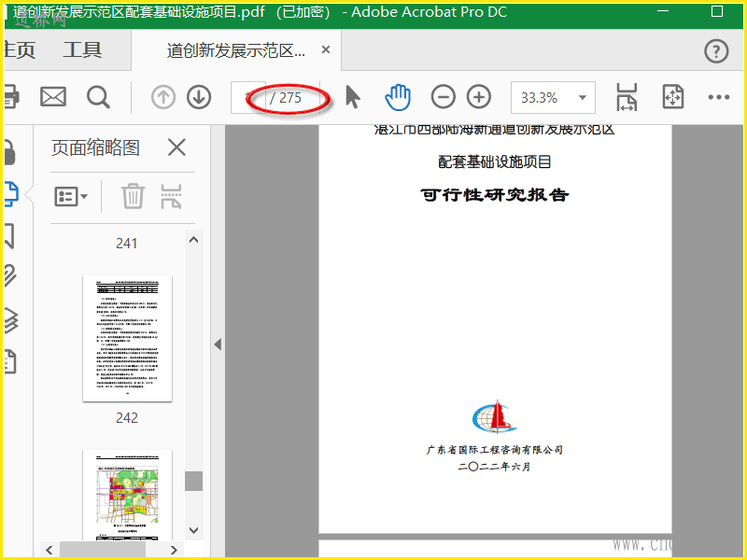Close the 页面缩略图 panel

coord(176,147)
